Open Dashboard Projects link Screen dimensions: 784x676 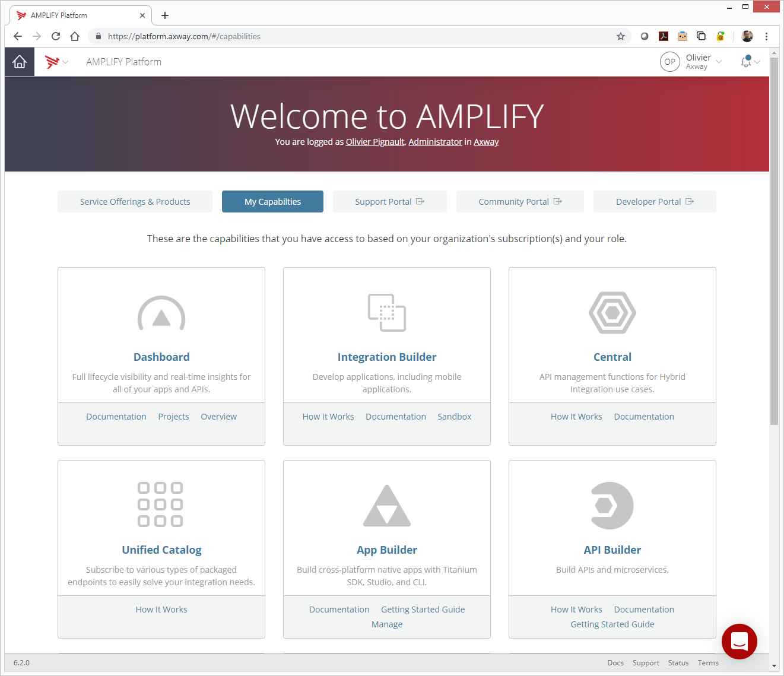pyautogui.click(x=173, y=417)
